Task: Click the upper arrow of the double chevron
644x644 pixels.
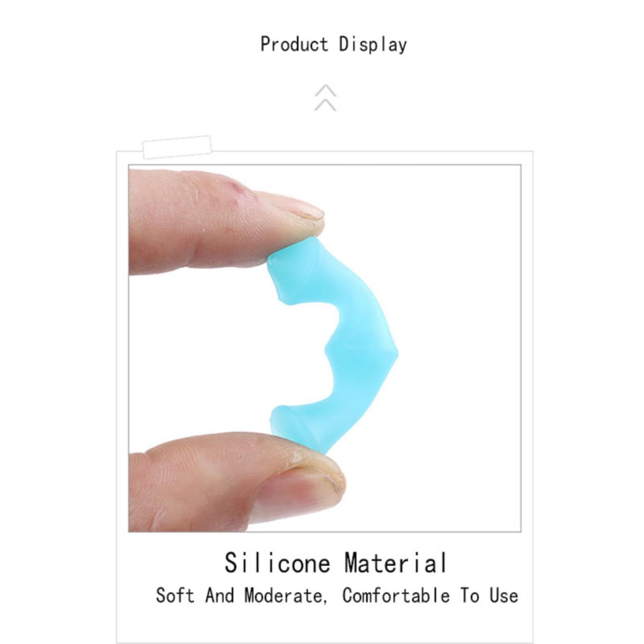Action: (x=325, y=91)
